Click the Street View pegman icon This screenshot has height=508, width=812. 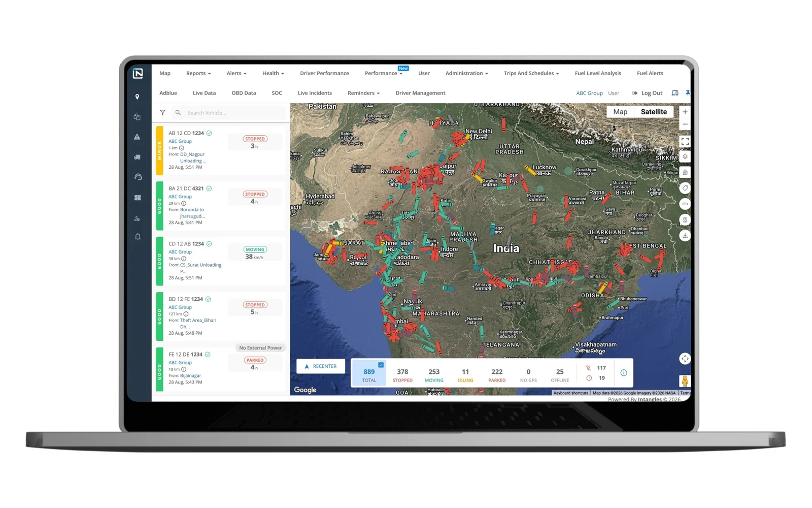pyautogui.click(x=685, y=381)
